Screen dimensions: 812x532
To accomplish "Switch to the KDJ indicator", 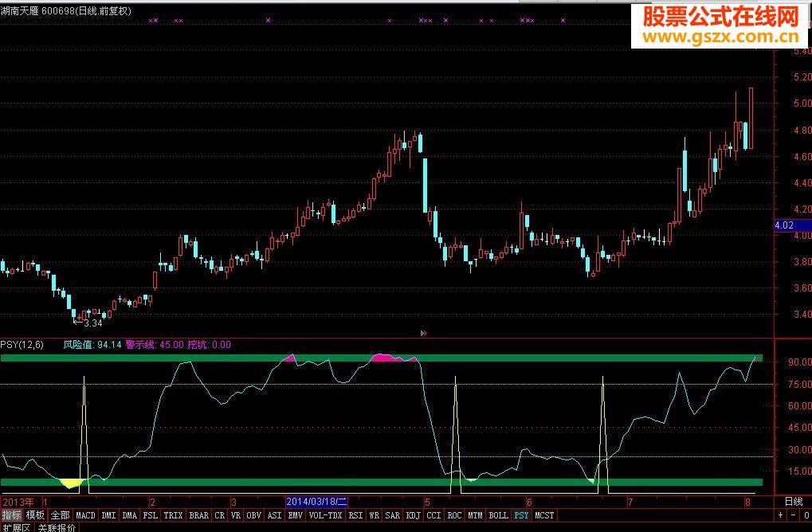I will [414, 515].
